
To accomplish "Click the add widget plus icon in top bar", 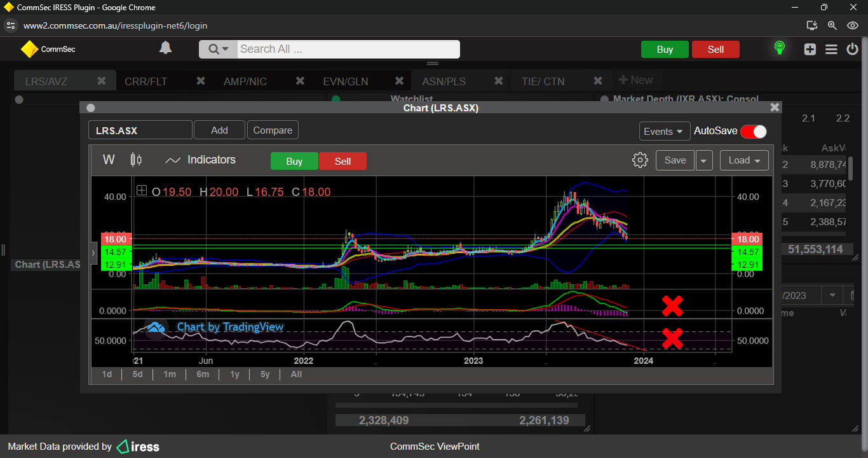I will pyautogui.click(x=810, y=49).
